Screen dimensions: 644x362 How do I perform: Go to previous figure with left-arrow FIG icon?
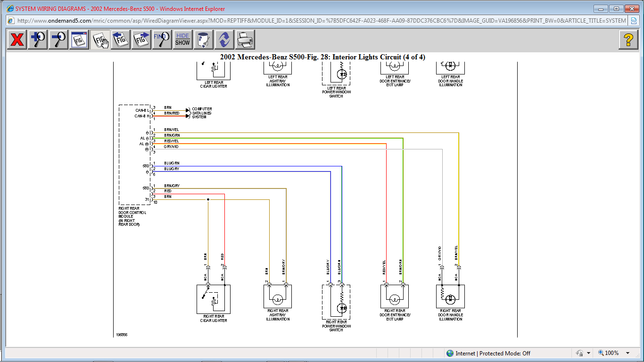[x=121, y=40]
